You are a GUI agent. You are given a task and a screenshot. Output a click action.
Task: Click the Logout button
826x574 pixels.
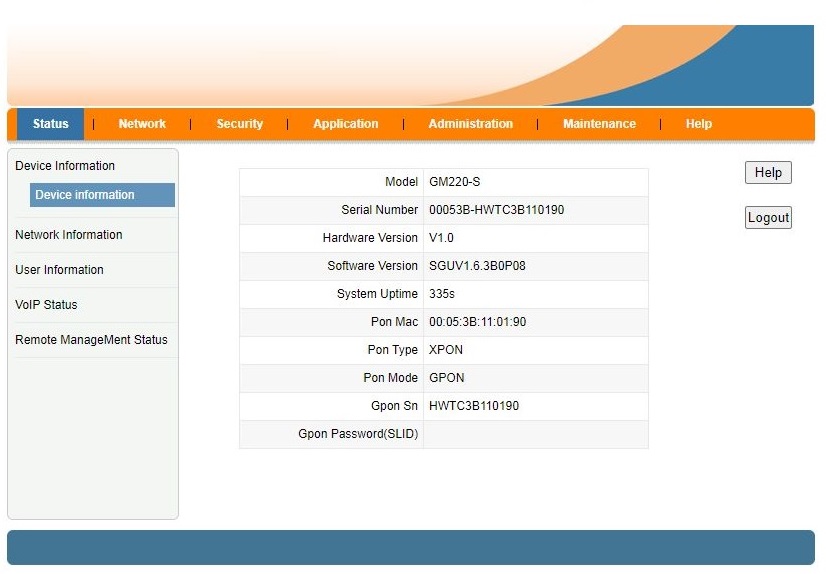[x=768, y=218]
